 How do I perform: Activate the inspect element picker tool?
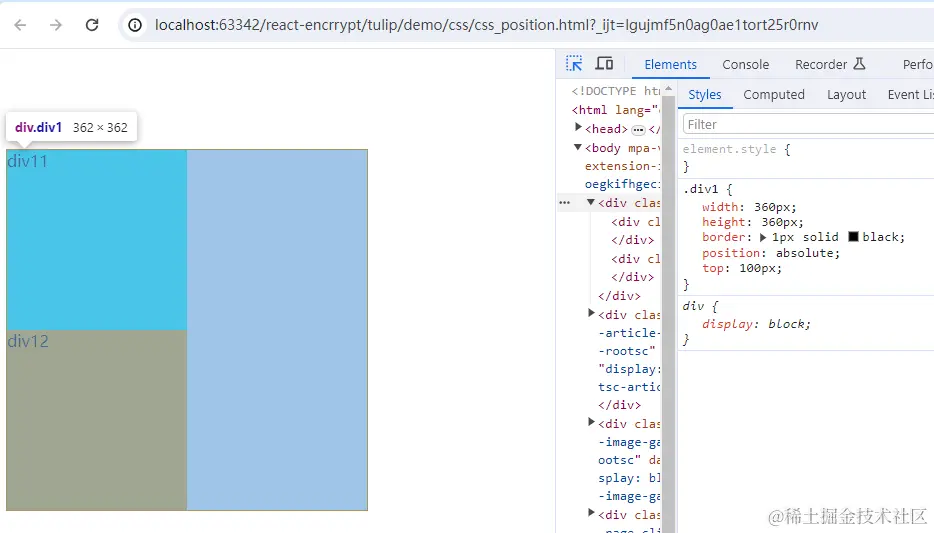(574, 64)
